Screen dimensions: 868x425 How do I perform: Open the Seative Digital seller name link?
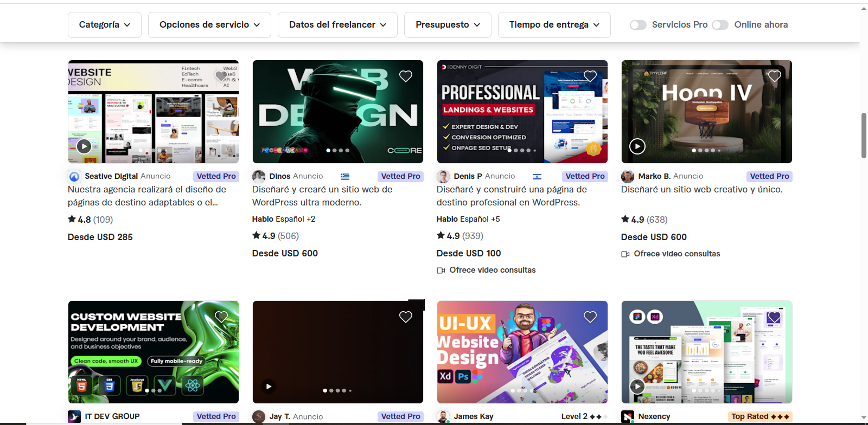pyautogui.click(x=111, y=176)
